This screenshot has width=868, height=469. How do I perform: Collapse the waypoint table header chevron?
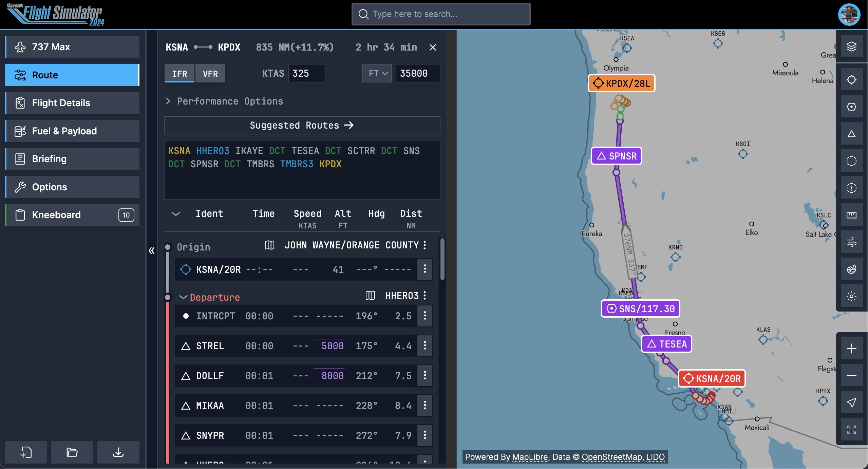point(176,214)
